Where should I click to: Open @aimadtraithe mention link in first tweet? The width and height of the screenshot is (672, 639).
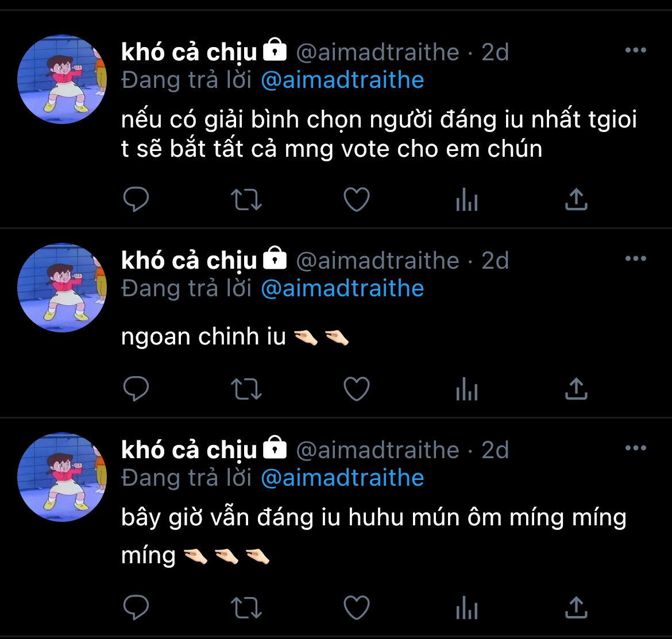click(342, 80)
